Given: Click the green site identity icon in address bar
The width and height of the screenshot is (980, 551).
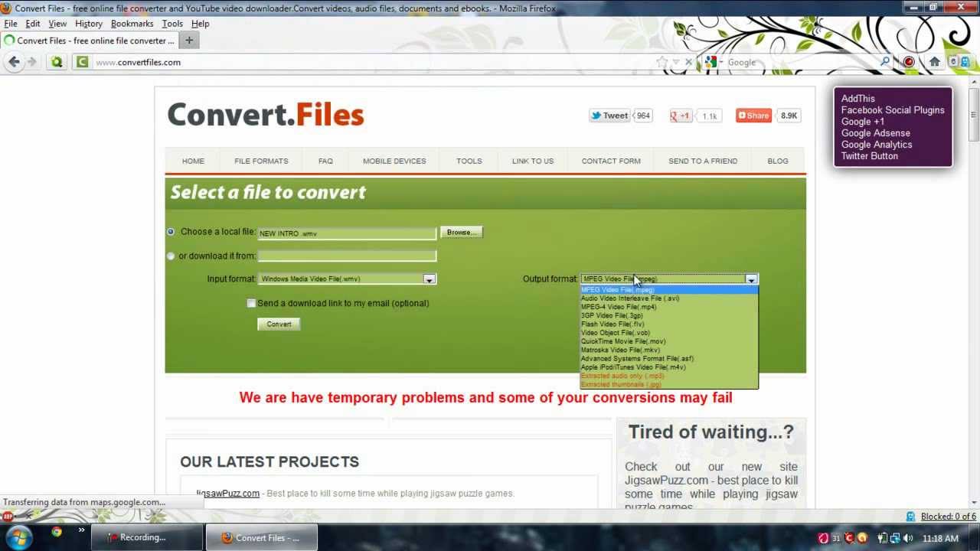Looking at the screenshot, I should [82, 62].
